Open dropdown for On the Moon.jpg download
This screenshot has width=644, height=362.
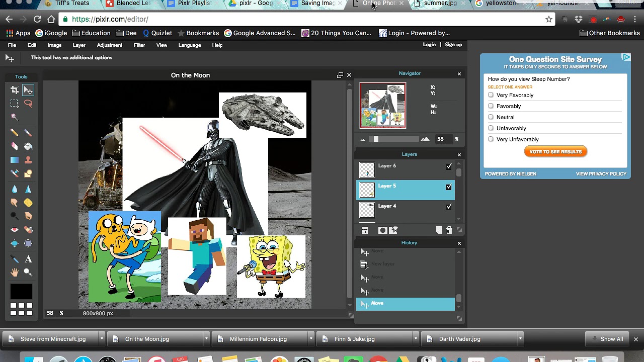206,339
